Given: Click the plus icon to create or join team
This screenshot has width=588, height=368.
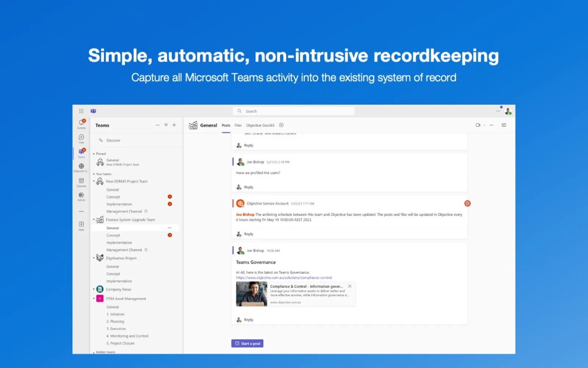Looking at the screenshot, I should [174, 125].
